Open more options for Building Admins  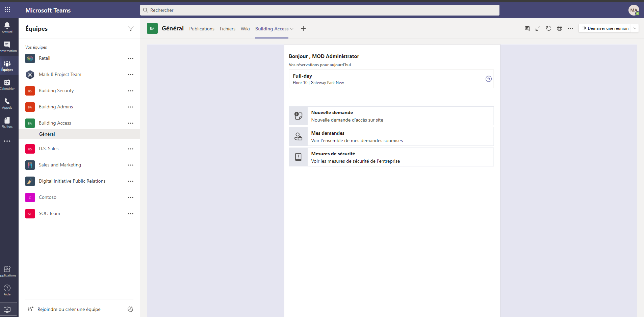pyautogui.click(x=131, y=107)
